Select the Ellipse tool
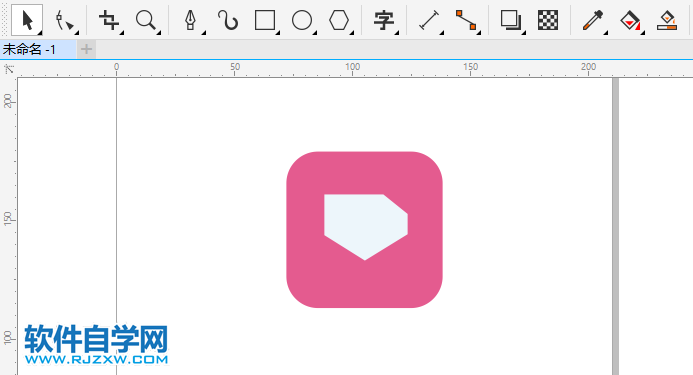Screen dimensions: 693x375 (x=302, y=20)
